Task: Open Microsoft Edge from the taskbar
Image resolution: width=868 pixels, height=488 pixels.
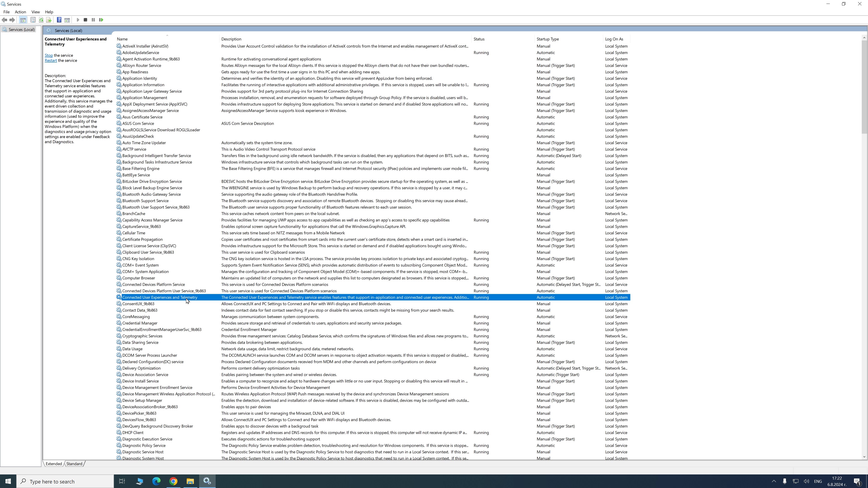Action: [x=156, y=481]
